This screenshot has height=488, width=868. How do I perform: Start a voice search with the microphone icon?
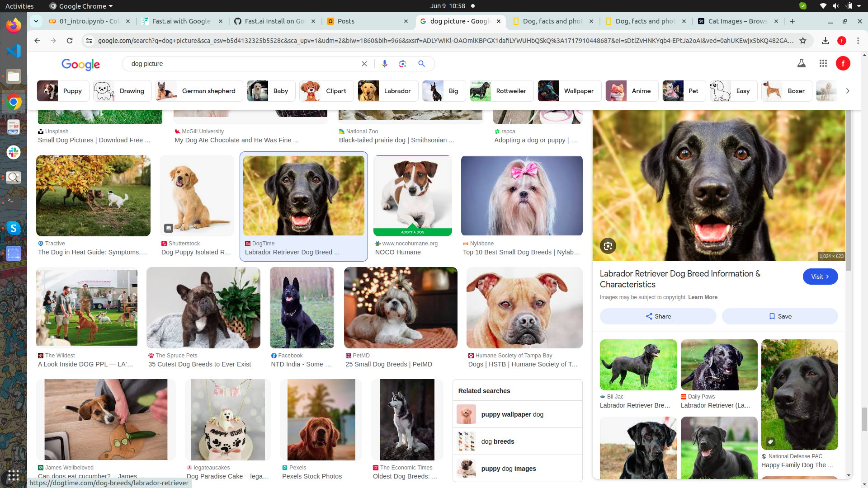click(x=385, y=64)
